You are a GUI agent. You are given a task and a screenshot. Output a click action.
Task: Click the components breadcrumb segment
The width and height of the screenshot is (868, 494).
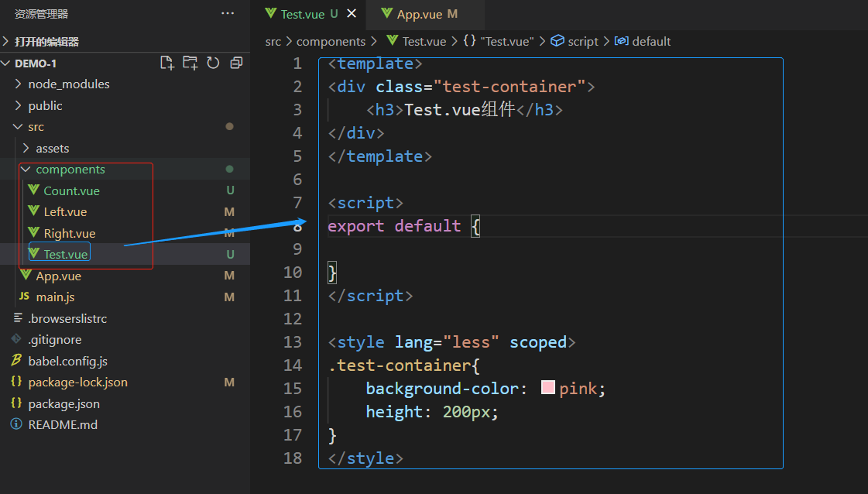(x=331, y=42)
